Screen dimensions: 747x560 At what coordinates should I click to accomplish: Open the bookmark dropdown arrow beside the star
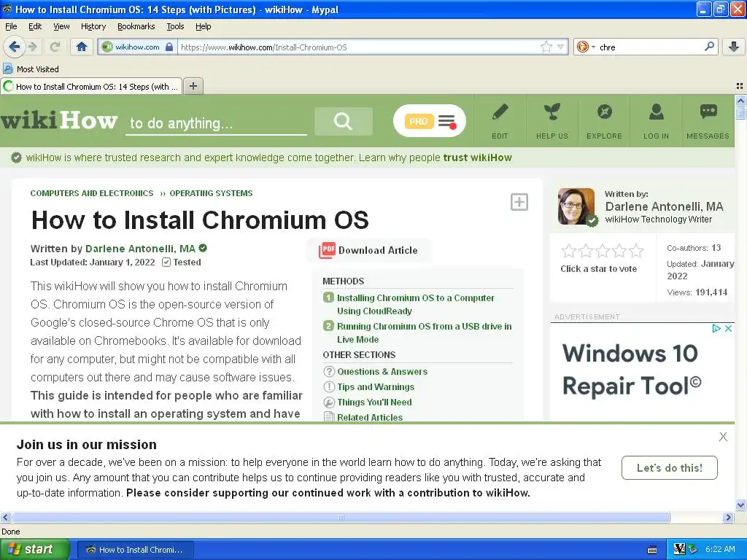561,47
